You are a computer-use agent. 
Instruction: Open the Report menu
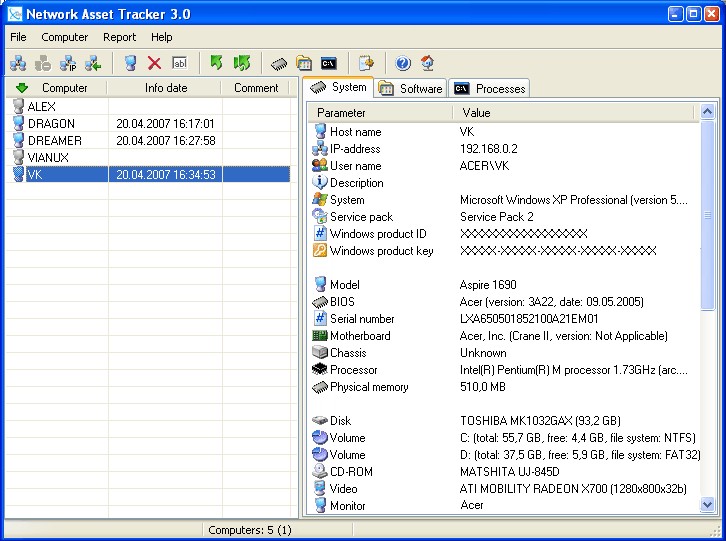(119, 37)
